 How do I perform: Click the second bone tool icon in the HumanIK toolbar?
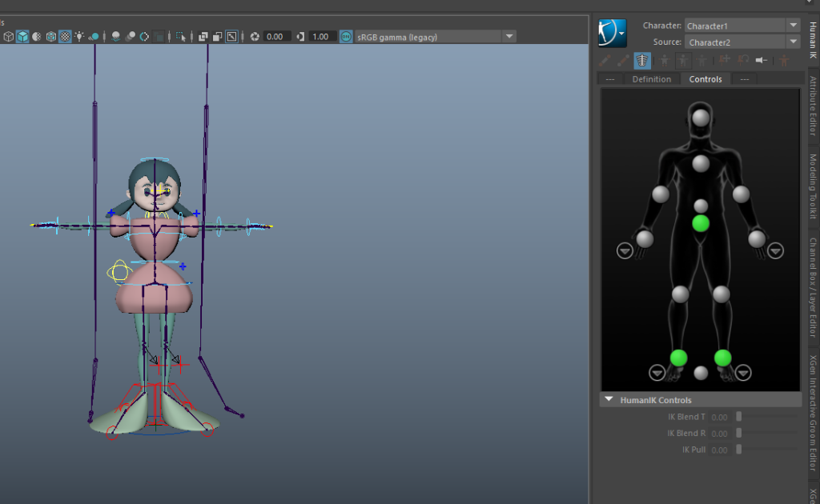[623, 61]
